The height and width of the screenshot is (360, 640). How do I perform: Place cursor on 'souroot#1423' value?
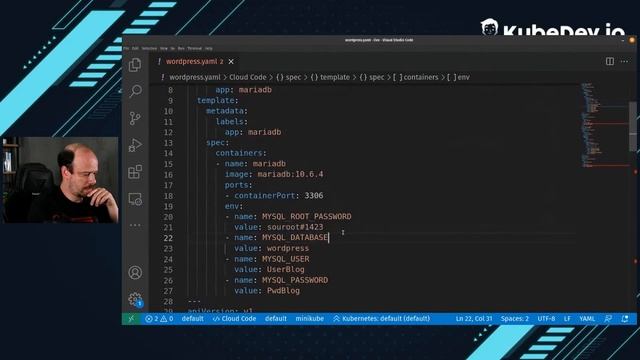295,227
